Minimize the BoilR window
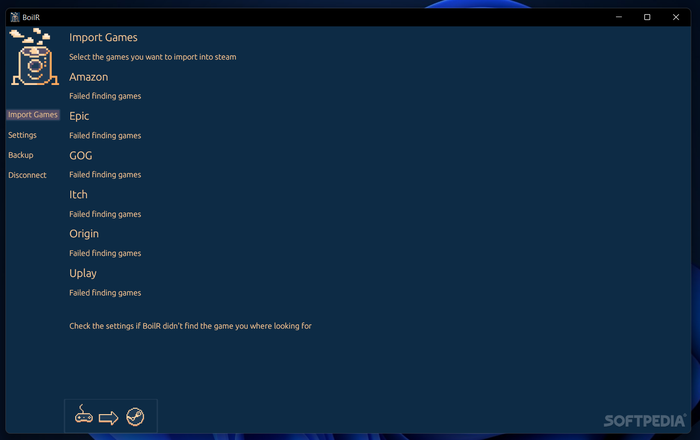Image resolution: width=700 pixels, height=440 pixels. (619, 17)
